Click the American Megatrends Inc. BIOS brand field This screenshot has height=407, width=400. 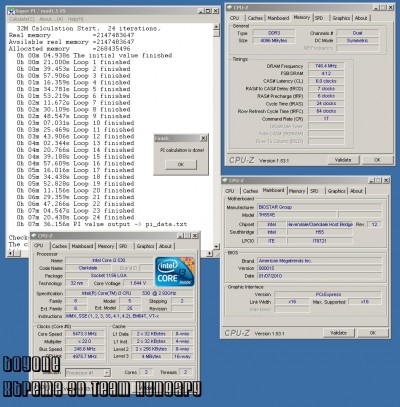tap(320, 261)
